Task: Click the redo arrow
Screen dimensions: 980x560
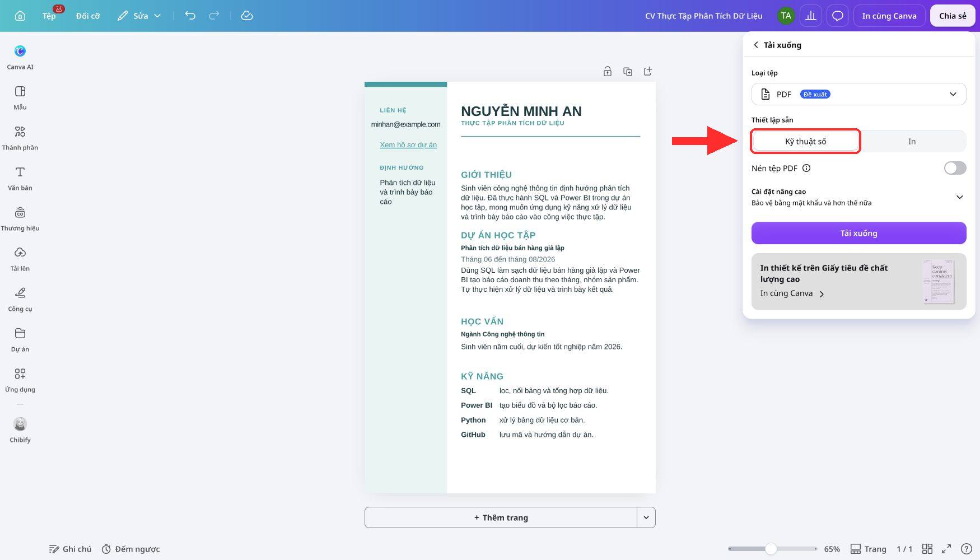Action: point(214,16)
